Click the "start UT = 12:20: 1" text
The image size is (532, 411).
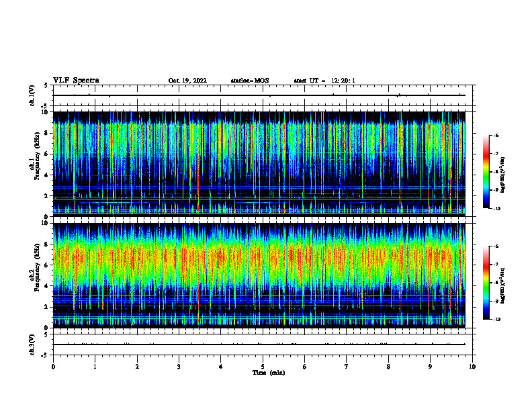tap(324, 81)
